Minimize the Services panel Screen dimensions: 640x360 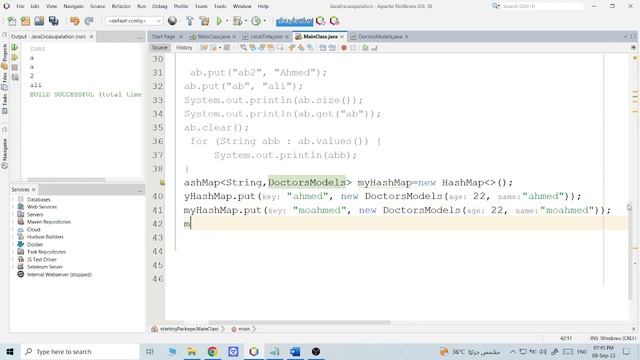pos(140,190)
